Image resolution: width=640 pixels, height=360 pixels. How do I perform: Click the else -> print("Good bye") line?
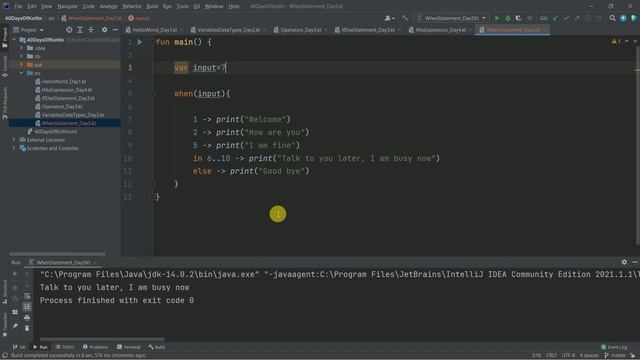click(251, 171)
